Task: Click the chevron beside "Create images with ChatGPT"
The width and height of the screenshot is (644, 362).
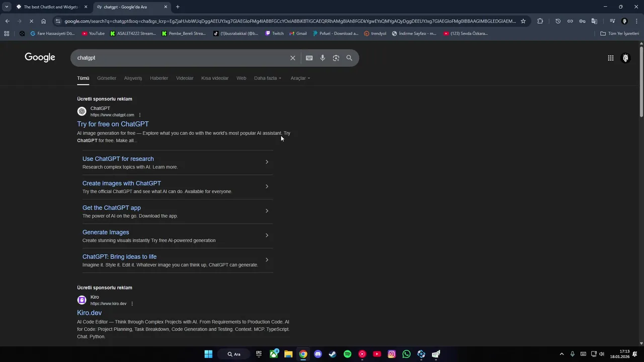Action: [x=267, y=187]
